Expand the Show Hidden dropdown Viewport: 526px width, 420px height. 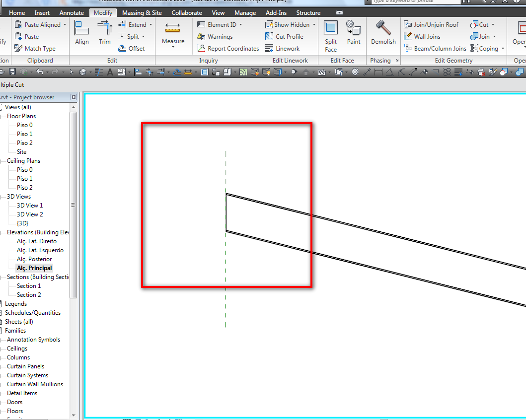[314, 24]
